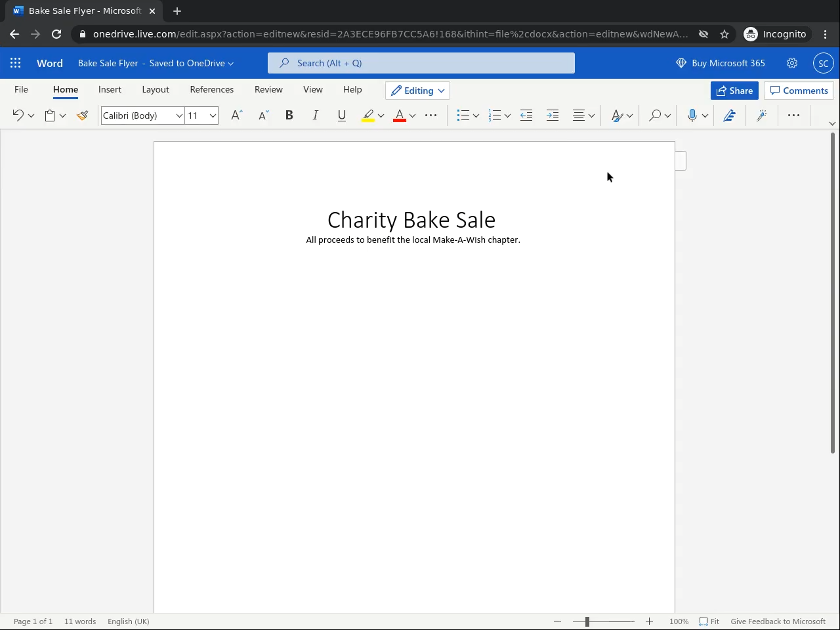The image size is (840, 630).
Task: Toggle Italic formatting
Action: pyautogui.click(x=316, y=115)
